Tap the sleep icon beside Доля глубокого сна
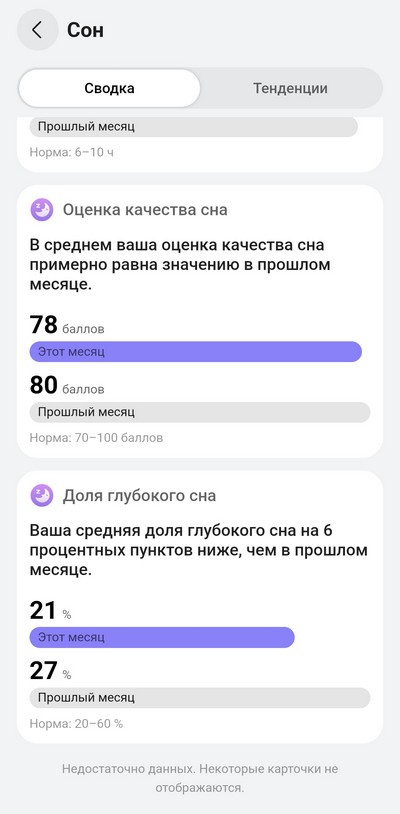 tap(42, 496)
